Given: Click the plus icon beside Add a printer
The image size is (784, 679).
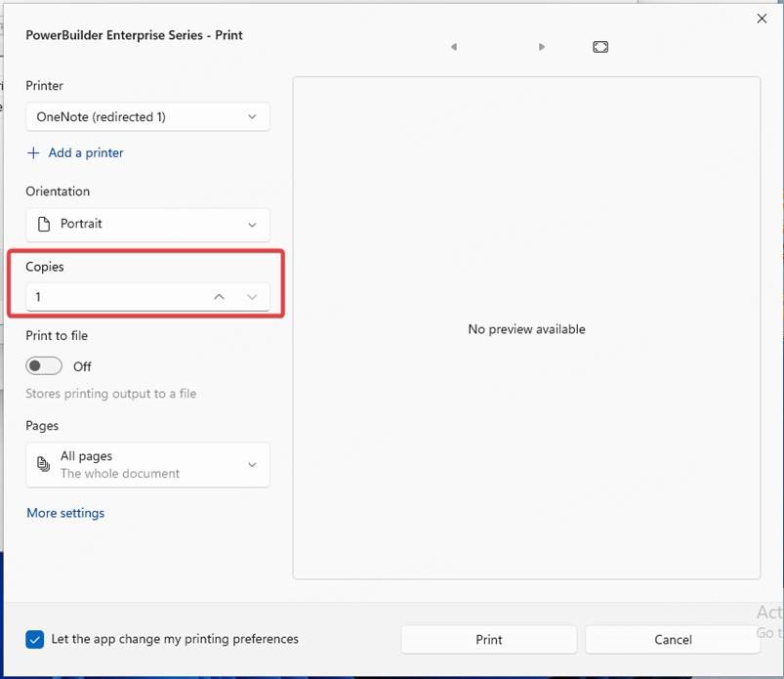Looking at the screenshot, I should click(33, 152).
